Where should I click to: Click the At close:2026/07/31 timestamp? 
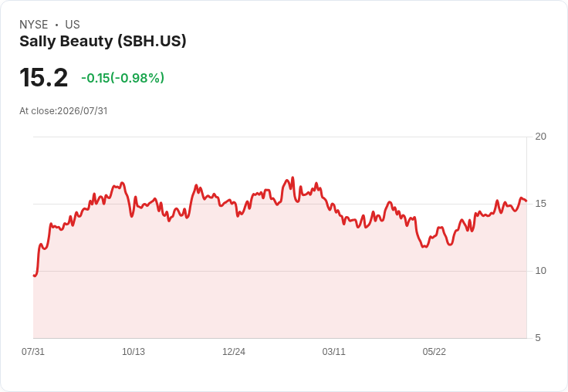(x=63, y=111)
